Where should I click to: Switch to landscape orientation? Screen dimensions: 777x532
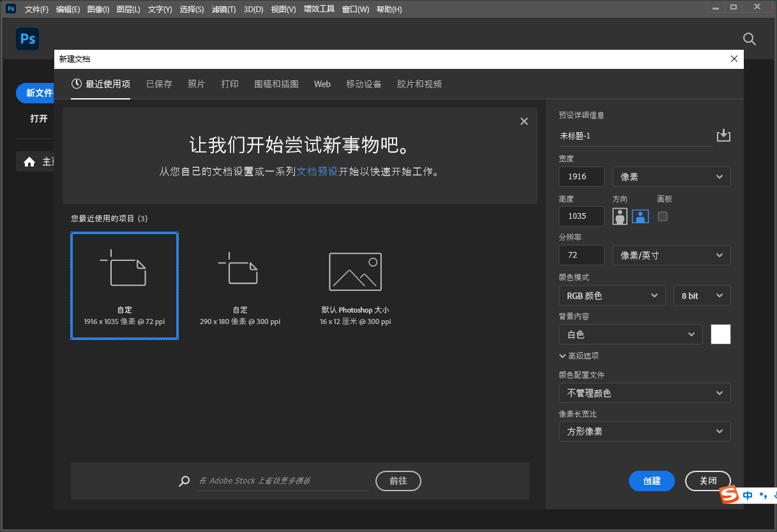pos(640,216)
